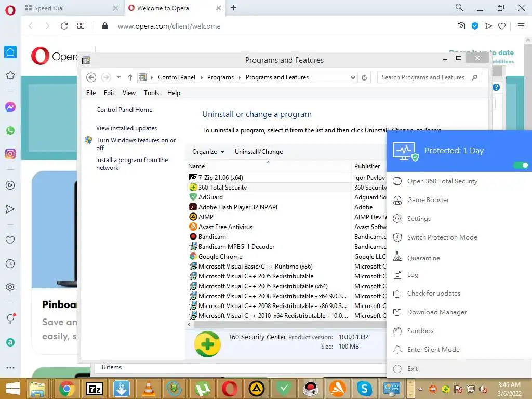Open the Edit menu

tap(109, 93)
